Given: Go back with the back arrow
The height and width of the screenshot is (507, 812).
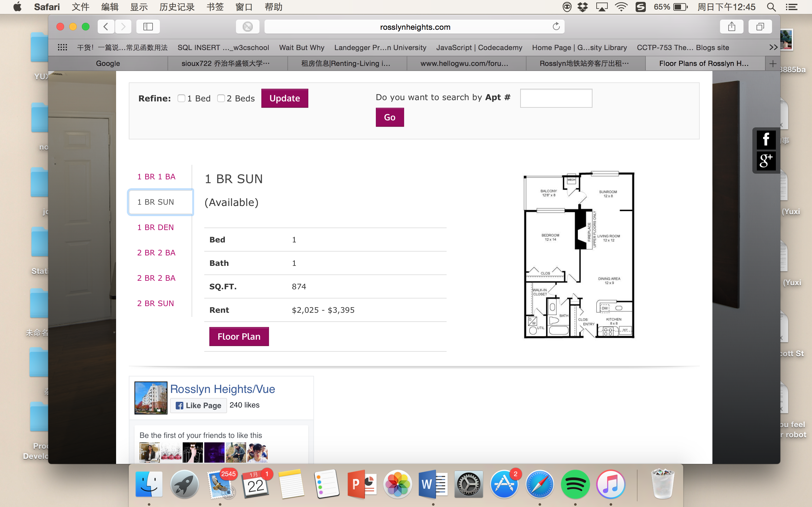Looking at the screenshot, I should [106, 27].
